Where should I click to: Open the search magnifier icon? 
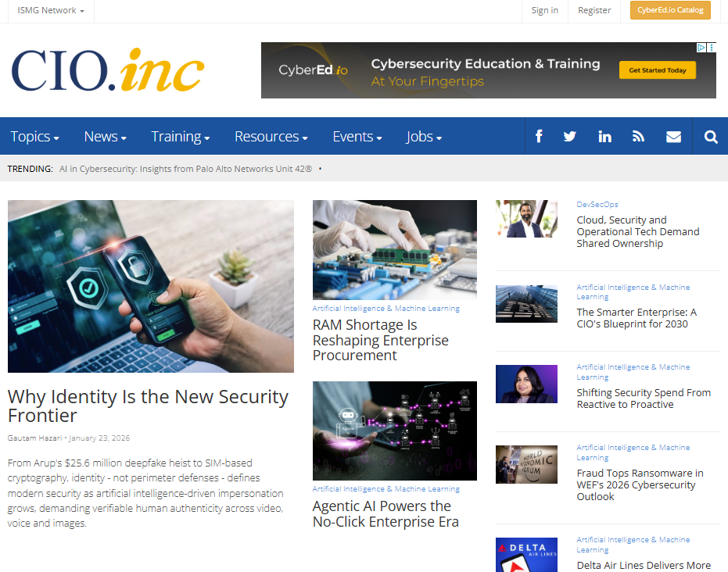click(x=710, y=137)
